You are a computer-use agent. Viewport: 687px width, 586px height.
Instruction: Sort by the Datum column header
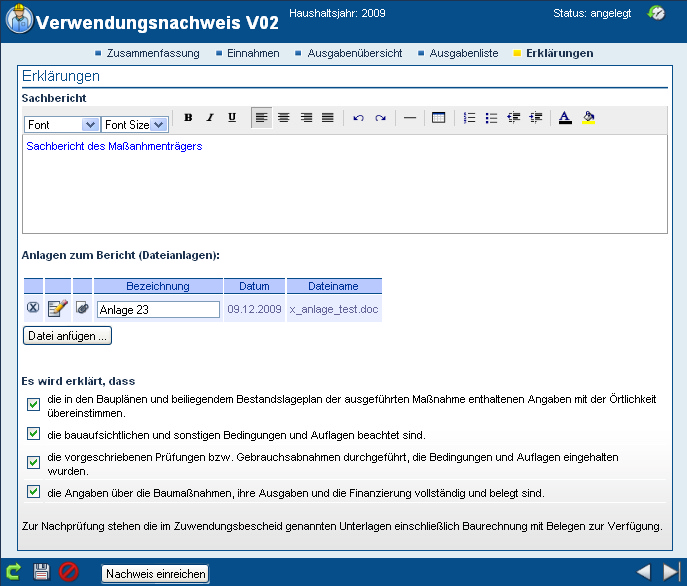click(x=255, y=286)
